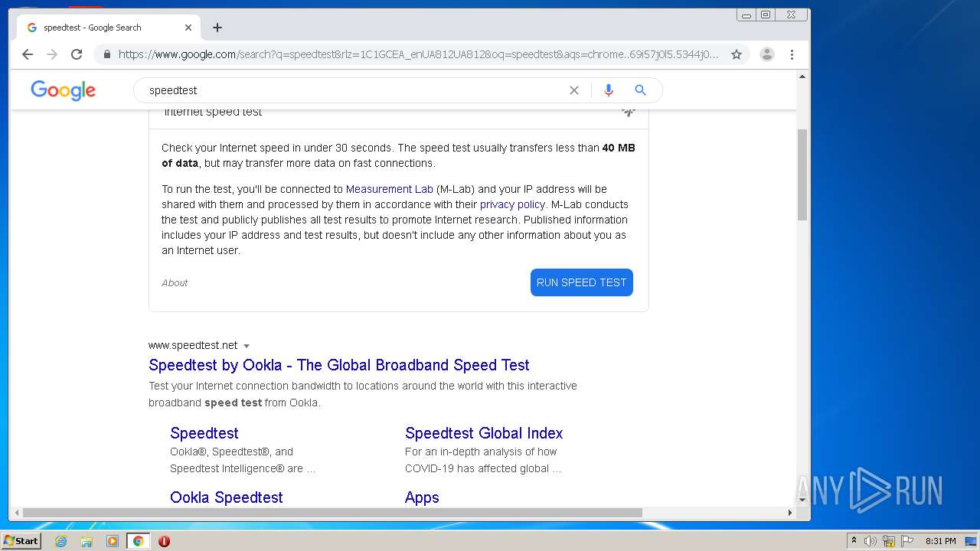The image size is (980, 551).
Task: Click the browser forward arrow
Action: [52, 54]
